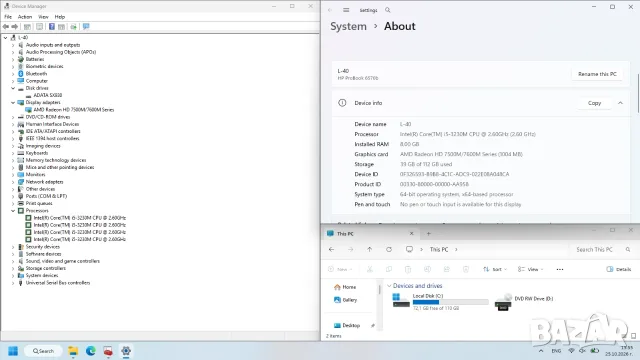
Task: Close the This PC tab
Action: tap(411, 233)
